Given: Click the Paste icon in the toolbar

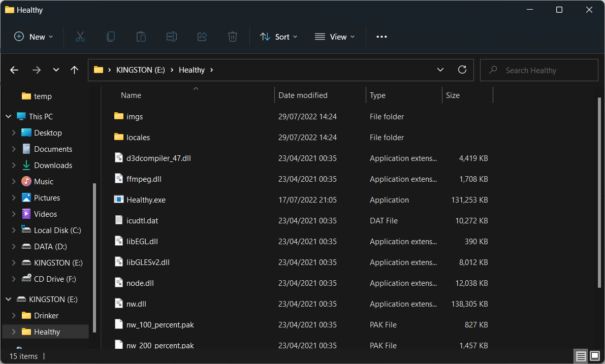Looking at the screenshot, I should click(x=141, y=36).
